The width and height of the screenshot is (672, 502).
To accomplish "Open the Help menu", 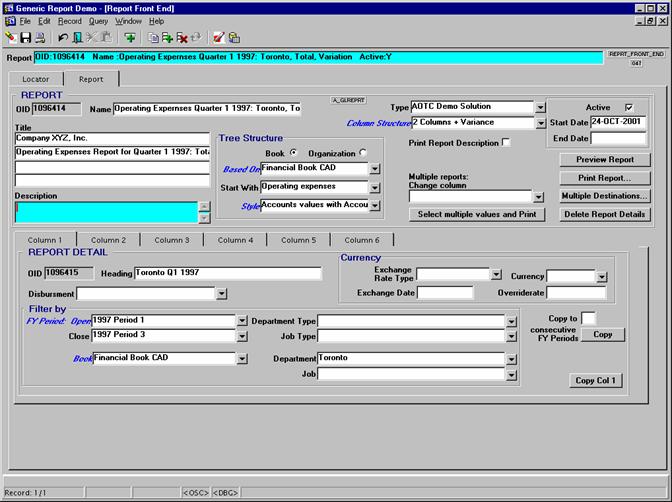I will (x=156, y=21).
